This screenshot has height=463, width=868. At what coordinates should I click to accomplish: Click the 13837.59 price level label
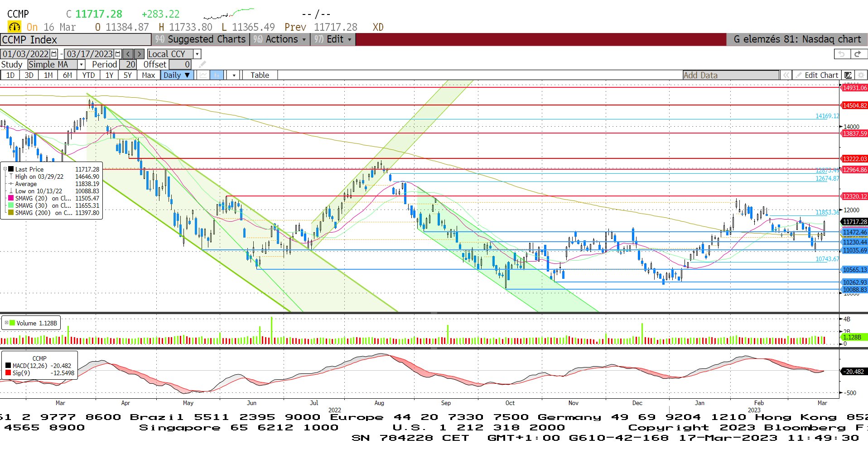(854, 134)
